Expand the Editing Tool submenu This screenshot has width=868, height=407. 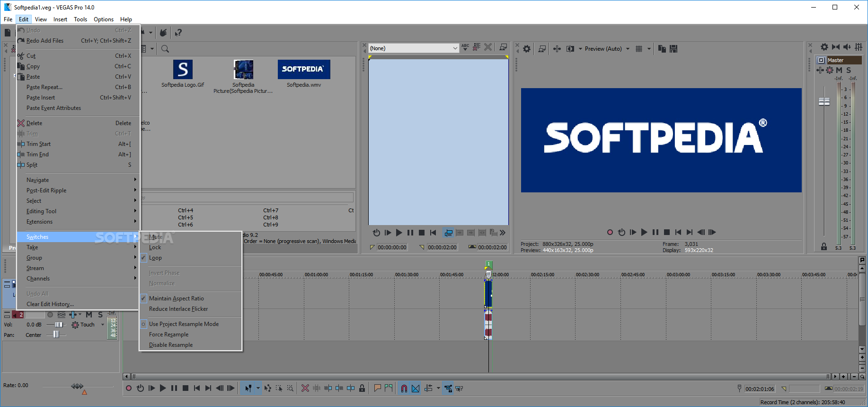(78, 211)
